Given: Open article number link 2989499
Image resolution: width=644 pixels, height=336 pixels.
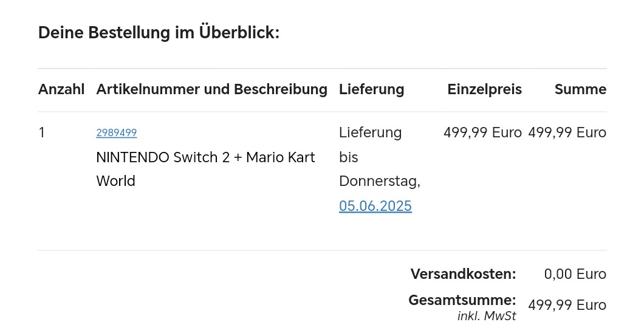Looking at the screenshot, I should coord(116,132).
